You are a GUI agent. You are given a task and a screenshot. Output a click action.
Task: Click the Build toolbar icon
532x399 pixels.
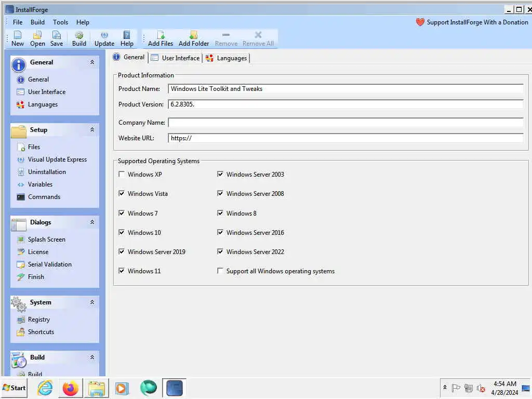(79, 38)
